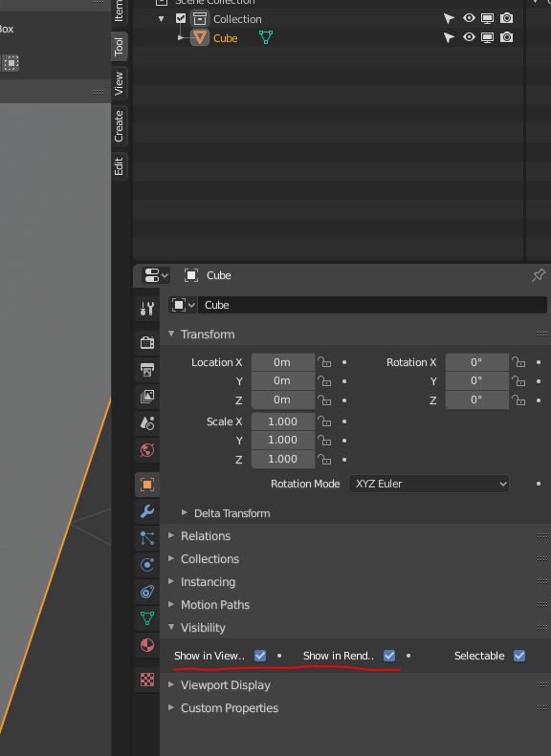Open the Object Constraints tab icon
The height and width of the screenshot is (756, 551).
coord(147,591)
